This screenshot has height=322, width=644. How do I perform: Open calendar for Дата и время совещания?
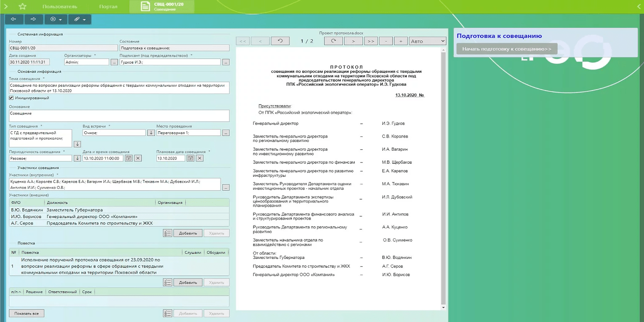(129, 158)
